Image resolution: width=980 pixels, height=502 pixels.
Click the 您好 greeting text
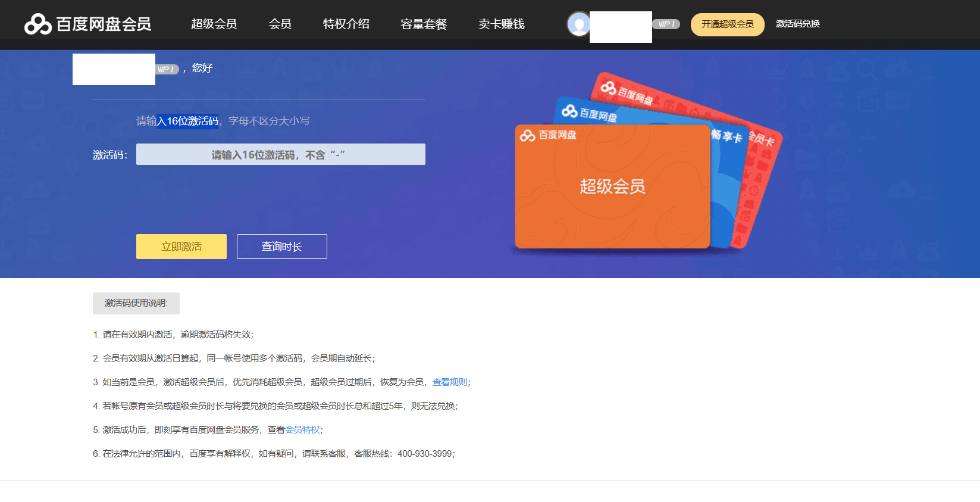[202, 68]
